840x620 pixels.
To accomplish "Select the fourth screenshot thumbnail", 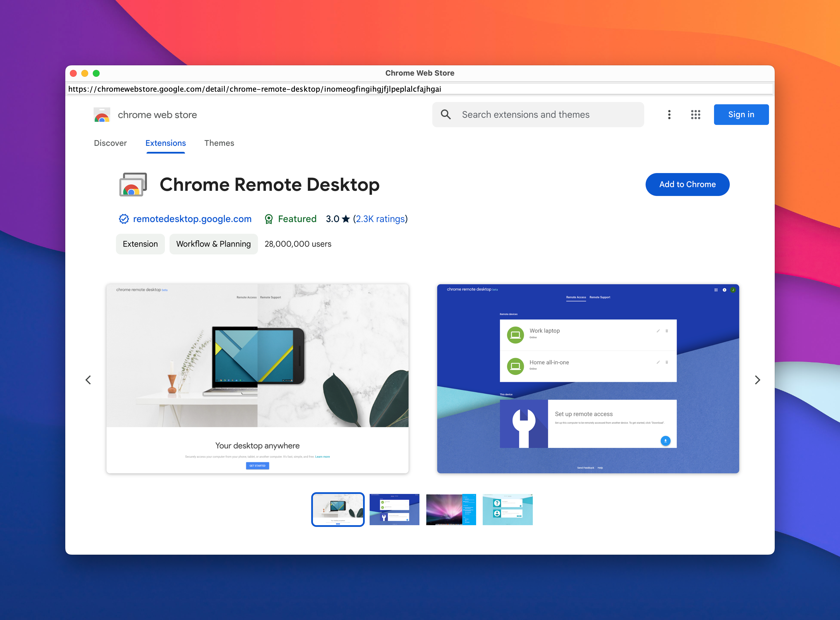I will pyautogui.click(x=508, y=510).
